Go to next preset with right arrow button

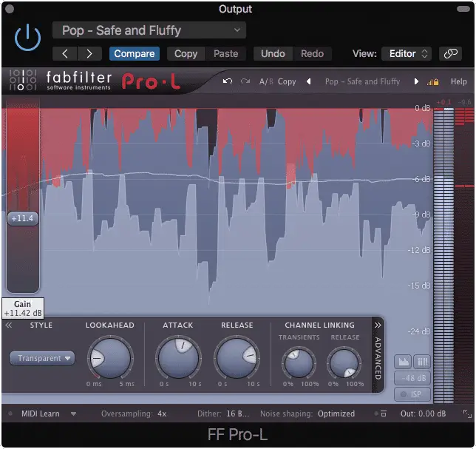[x=89, y=54]
